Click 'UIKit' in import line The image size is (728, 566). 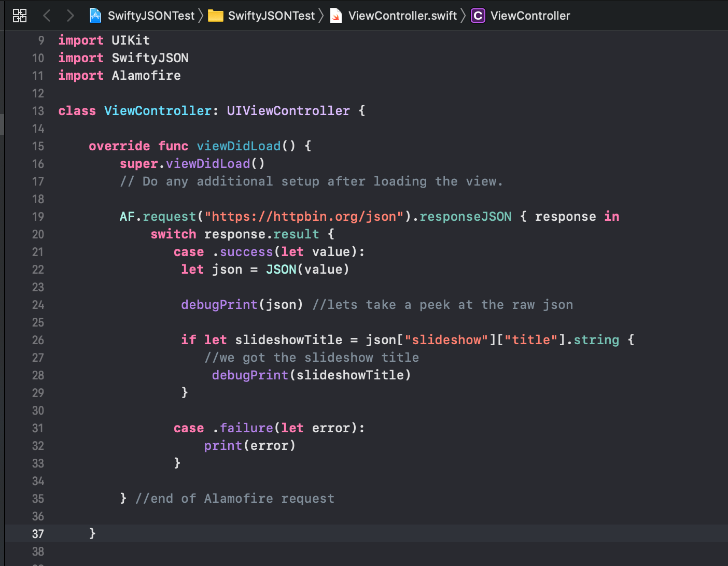click(131, 40)
